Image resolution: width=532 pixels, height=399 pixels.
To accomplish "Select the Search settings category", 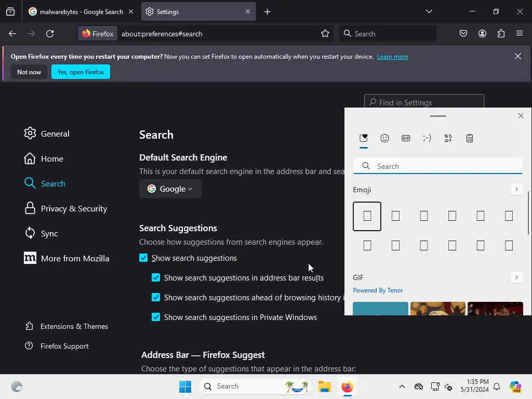I will pos(45,183).
